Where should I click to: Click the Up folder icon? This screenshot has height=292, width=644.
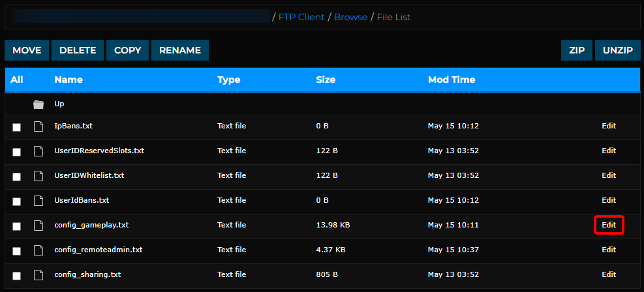point(38,104)
